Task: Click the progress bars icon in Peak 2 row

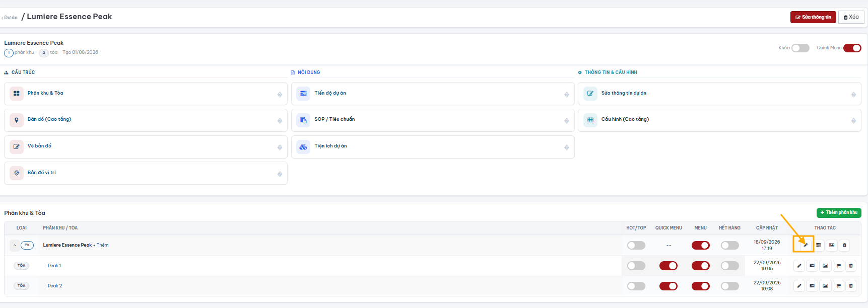Action: tap(812, 286)
